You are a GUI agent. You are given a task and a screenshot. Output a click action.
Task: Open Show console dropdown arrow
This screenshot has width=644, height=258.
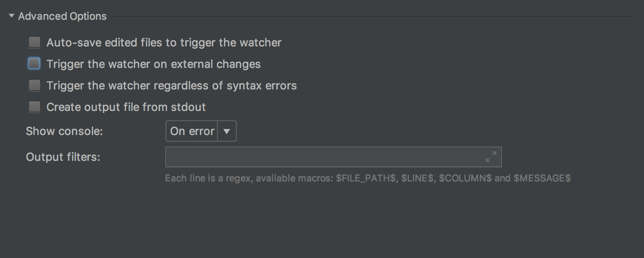click(227, 131)
